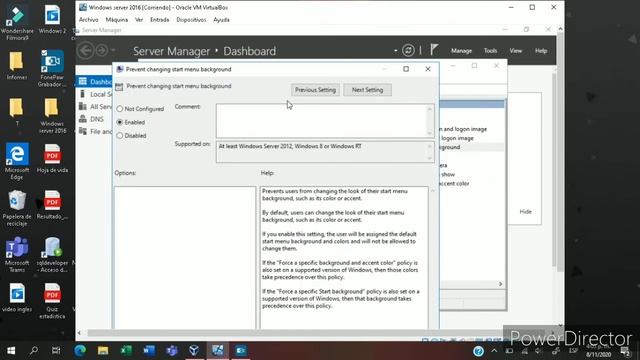Open the folder named T on desktop
This screenshot has height=360, width=640.
pos(17,112)
